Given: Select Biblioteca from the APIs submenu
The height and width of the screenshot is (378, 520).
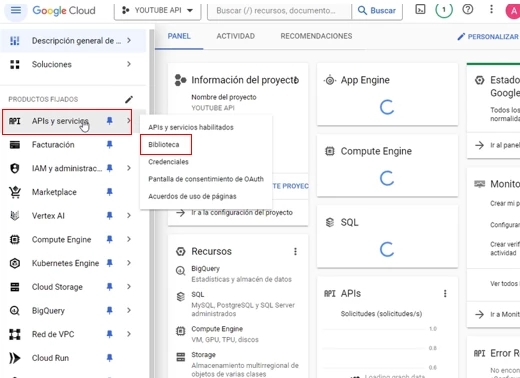Looking at the screenshot, I should tap(164, 145).
